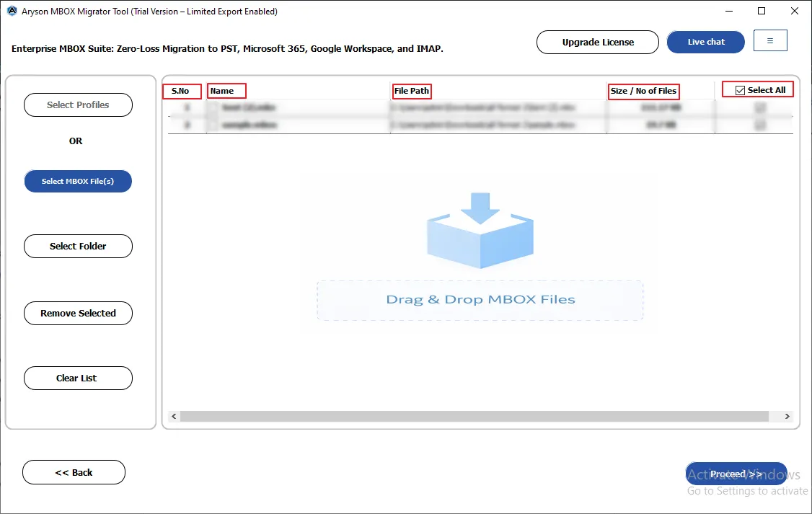Start a Live chat session
Image resolution: width=812 pixels, height=514 pixels.
click(706, 42)
